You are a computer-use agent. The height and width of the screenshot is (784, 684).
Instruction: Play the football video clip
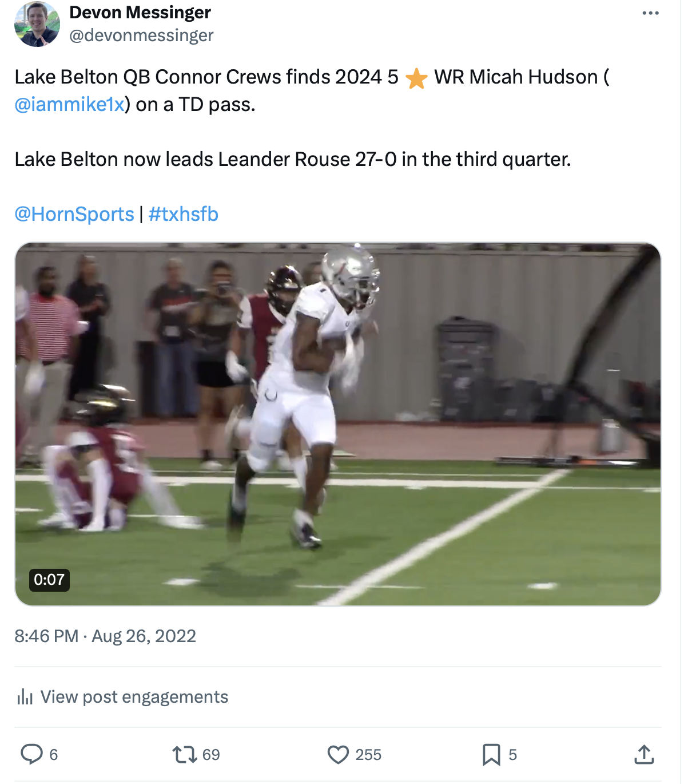(338, 424)
